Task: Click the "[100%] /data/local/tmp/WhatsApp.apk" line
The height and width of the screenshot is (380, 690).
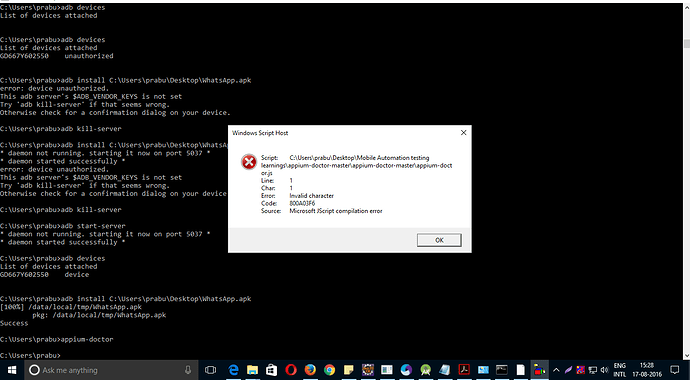Action: pos(71,307)
